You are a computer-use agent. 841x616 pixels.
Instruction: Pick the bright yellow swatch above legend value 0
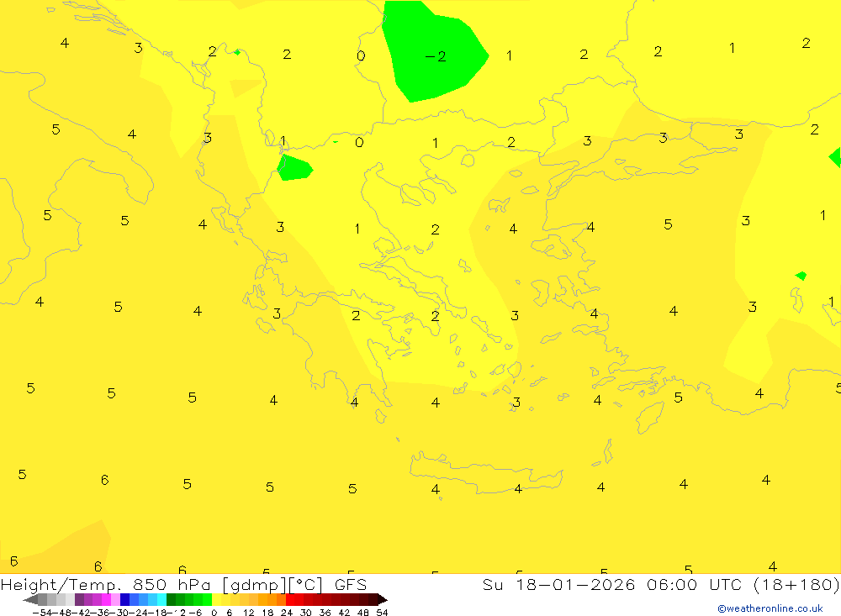(x=217, y=600)
